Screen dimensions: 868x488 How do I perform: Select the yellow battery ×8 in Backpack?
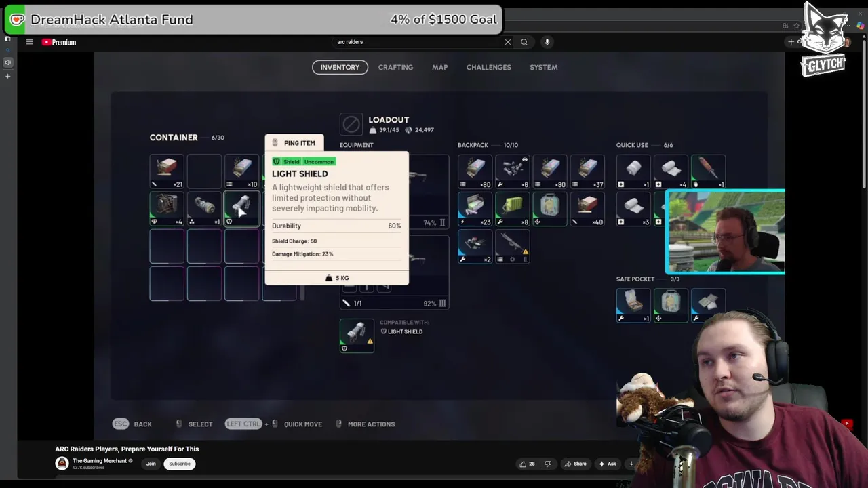coord(512,209)
